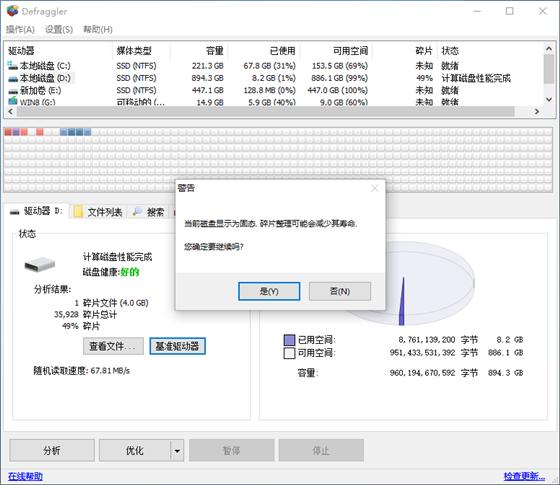Sort by 媒体类型 column header
560x485 pixels.
(141, 51)
